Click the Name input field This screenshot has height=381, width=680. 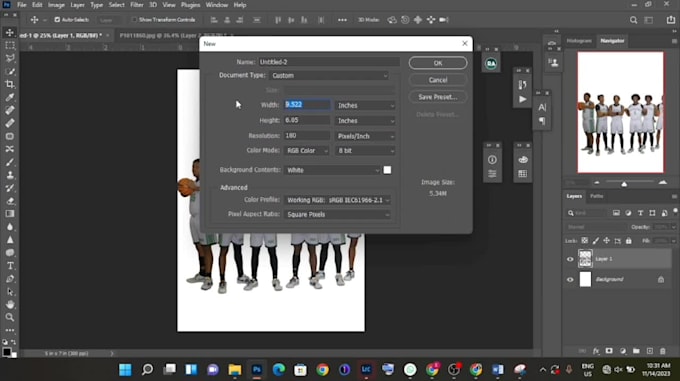point(329,62)
